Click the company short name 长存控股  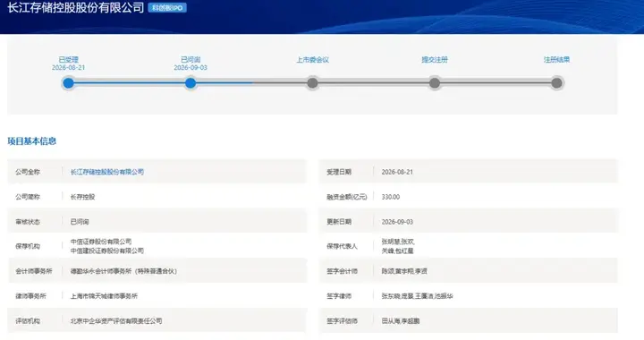tap(82, 197)
